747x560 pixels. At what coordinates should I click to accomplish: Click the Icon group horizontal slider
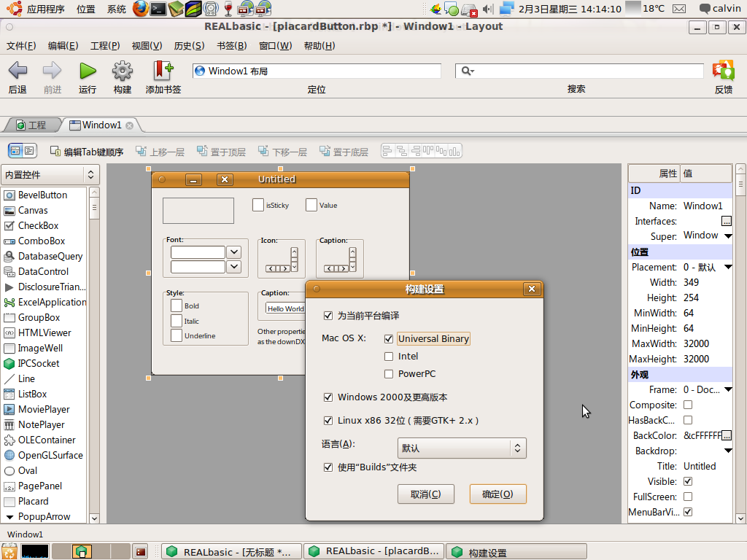(278, 268)
